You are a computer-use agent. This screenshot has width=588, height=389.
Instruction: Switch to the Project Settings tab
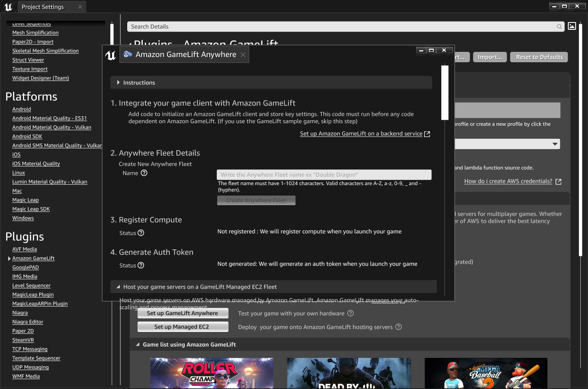click(x=43, y=7)
